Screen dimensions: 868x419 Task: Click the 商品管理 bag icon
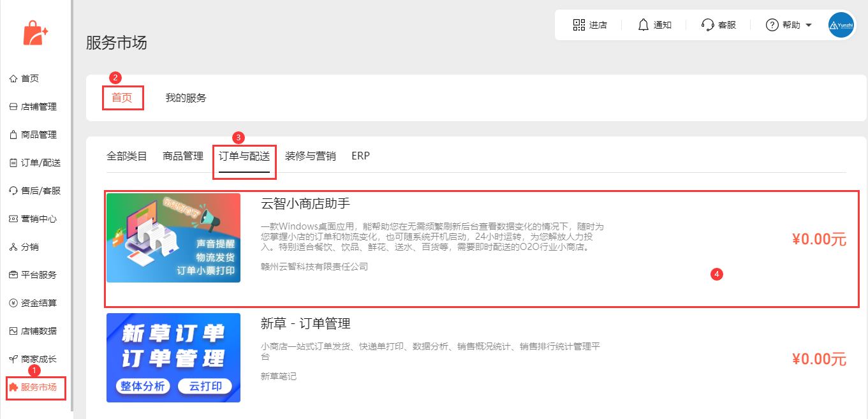13,135
